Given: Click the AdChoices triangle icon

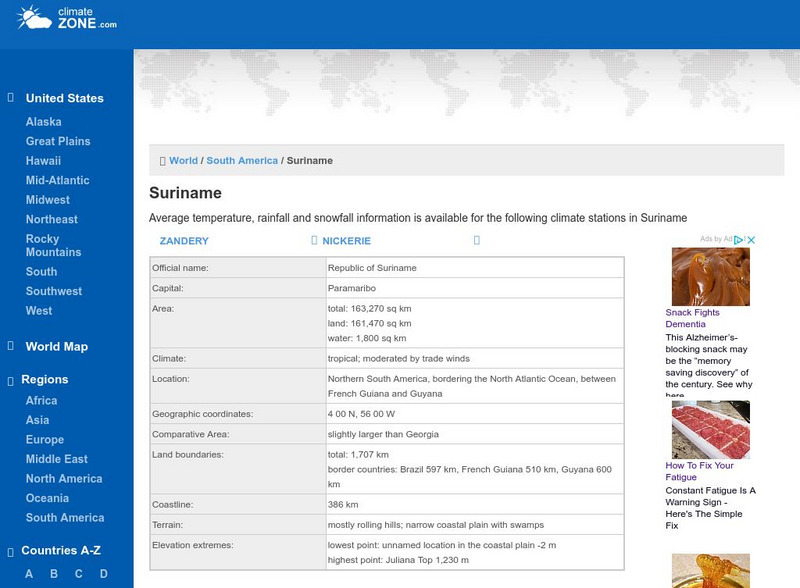Looking at the screenshot, I should tap(740, 240).
